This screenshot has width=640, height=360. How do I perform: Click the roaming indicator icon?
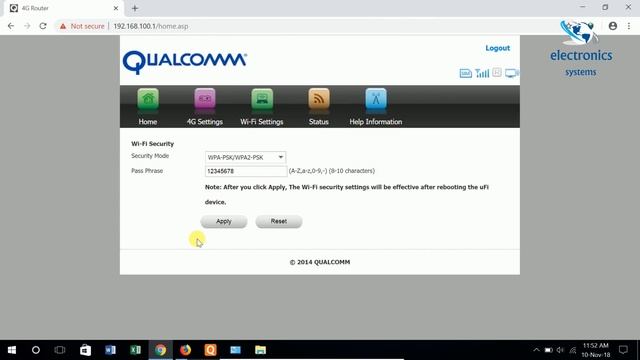[x=497, y=73]
